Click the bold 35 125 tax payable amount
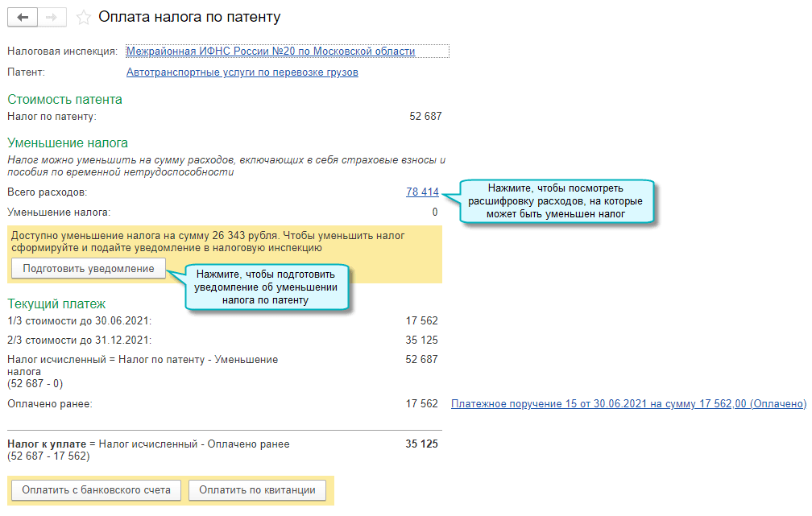 pyautogui.click(x=422, y=444)
